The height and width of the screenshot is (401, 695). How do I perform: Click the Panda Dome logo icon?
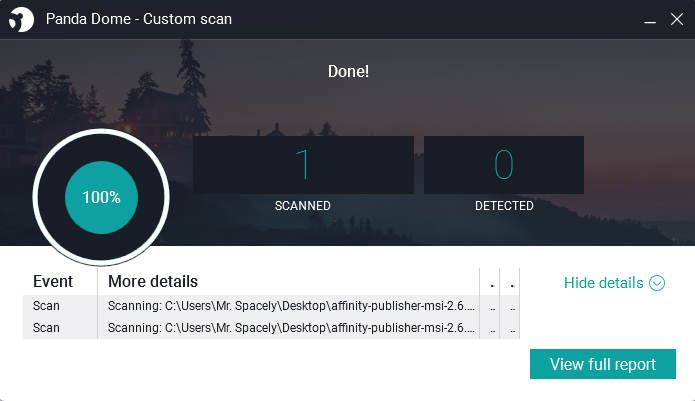(20, 19)
